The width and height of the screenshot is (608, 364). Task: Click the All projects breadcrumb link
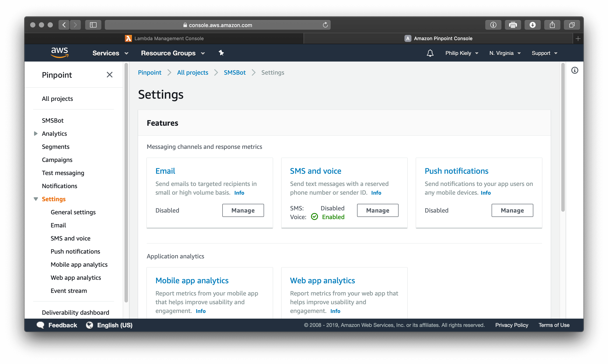[192, 72]
